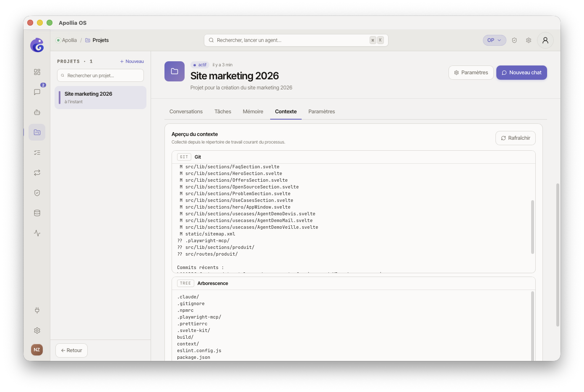
Task: Open the OP dropdown in top bar
Action: coord(495,40)
